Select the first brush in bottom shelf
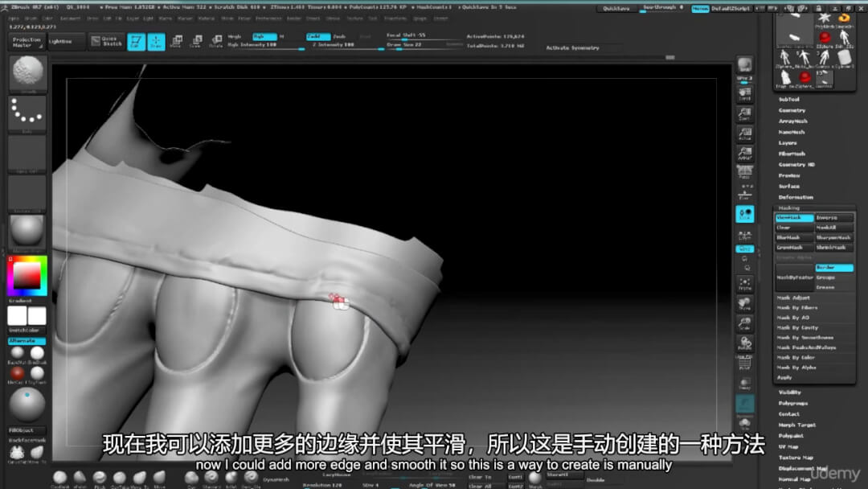The height and width of the screenshot is (489, 868). pos(59,478)
